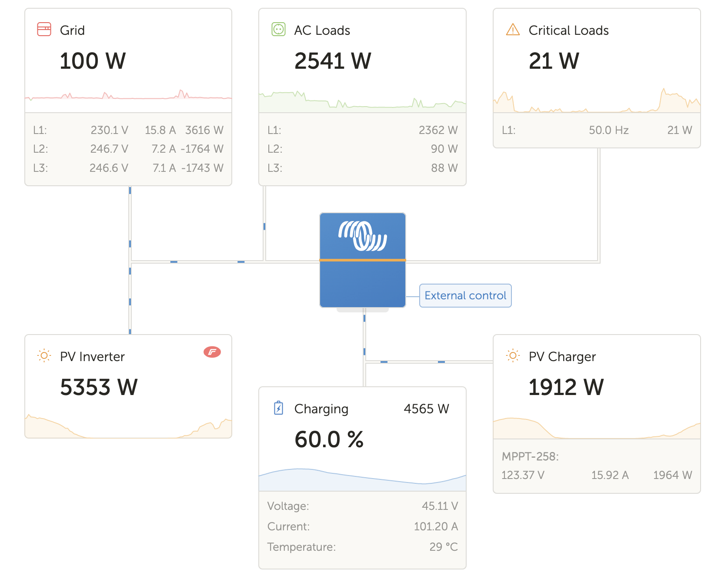
Task: Click the PV Inverter 5353 W value
Action: (x=99, y=387)
